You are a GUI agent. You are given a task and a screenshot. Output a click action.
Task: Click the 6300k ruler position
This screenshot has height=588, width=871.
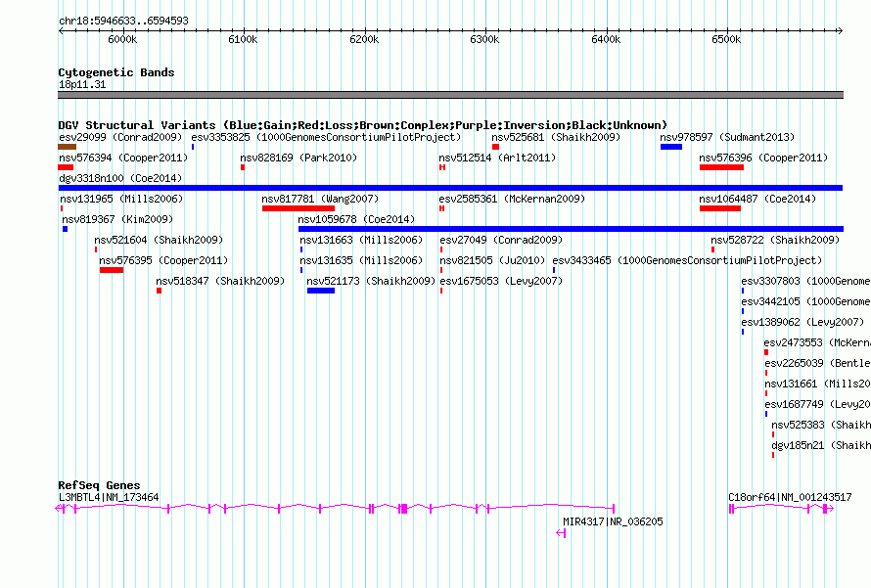tap(484, 39)
